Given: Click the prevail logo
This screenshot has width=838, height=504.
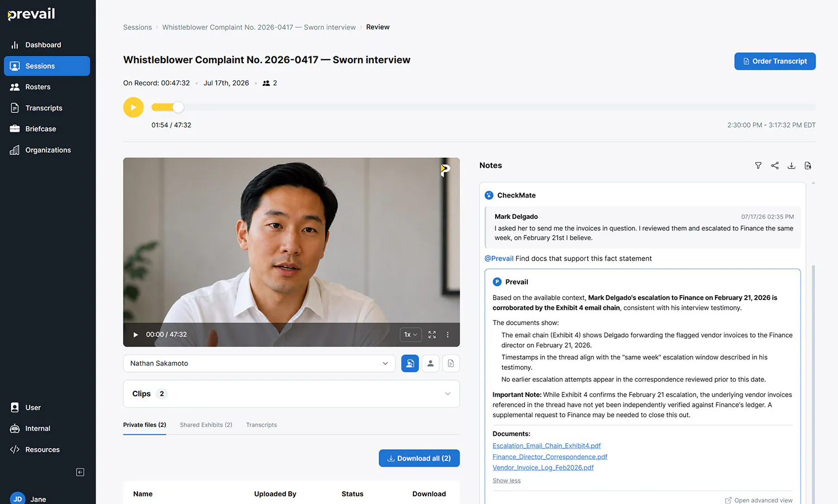Looking at the screenshot, I should point(31,14).
